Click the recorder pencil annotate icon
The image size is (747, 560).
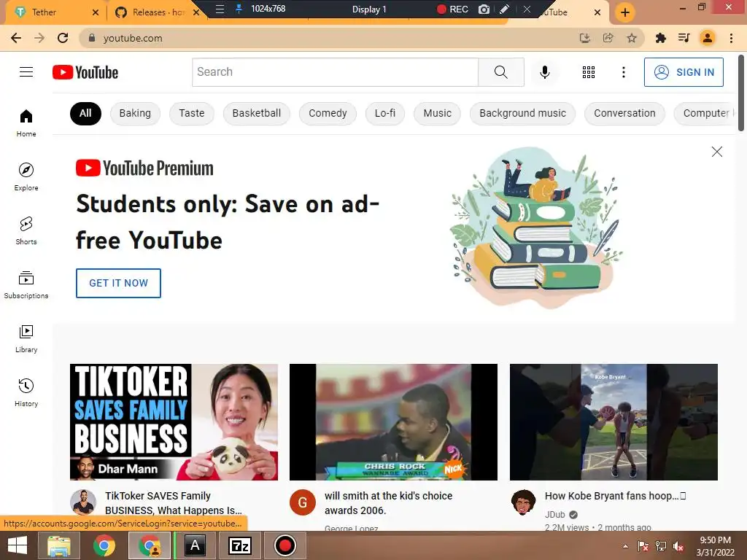point(505,9)
